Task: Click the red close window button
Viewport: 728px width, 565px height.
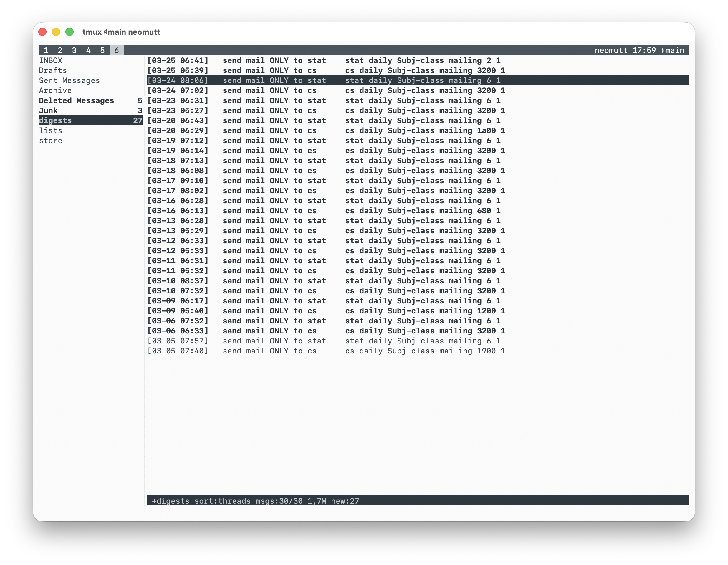Action: (x=42, y=32)
